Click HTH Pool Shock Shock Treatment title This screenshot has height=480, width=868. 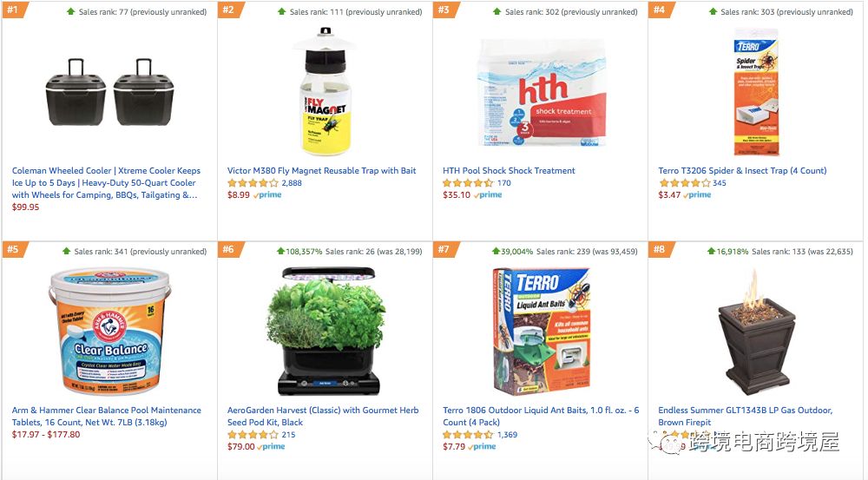[x=509, y=170]
